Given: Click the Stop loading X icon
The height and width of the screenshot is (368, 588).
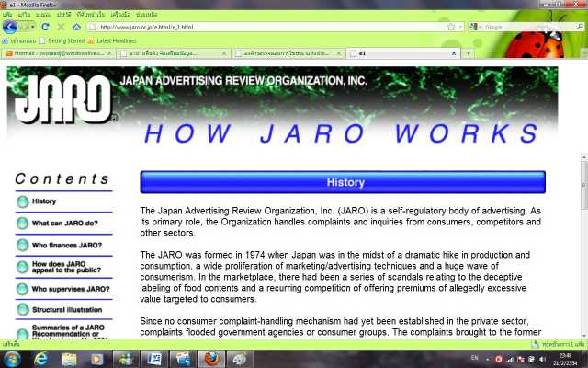Looking at the screenshot, I should tap(61, 27).
